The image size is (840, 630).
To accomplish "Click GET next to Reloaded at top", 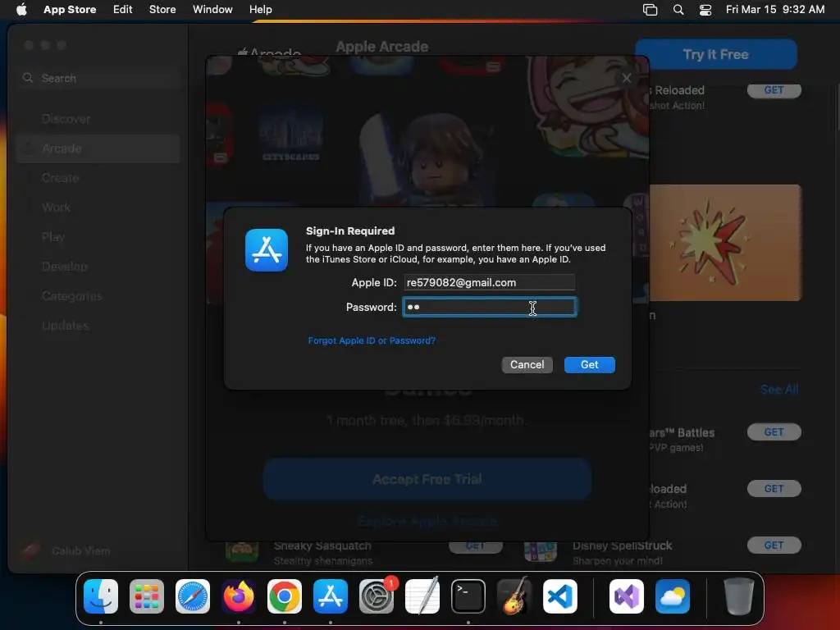I will tap(774, 90).
